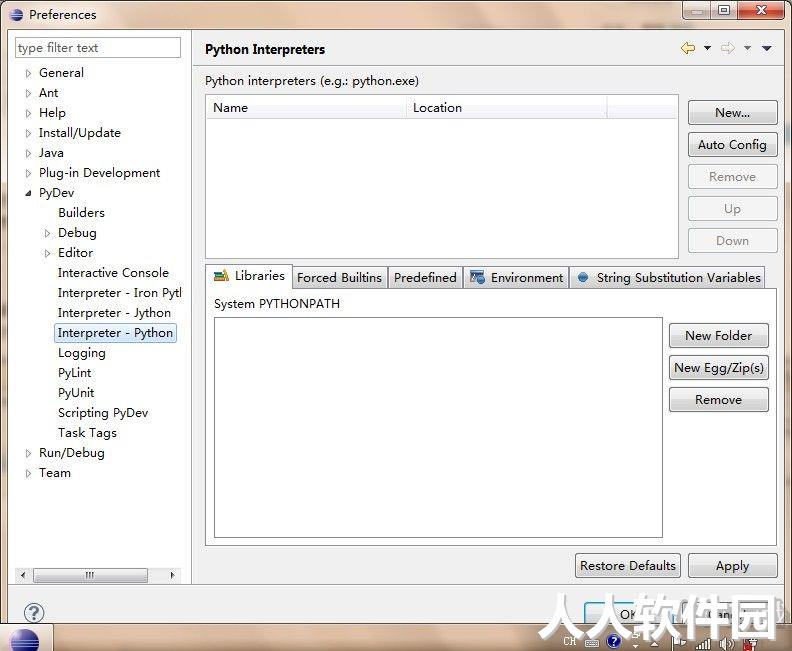Click the volume speaker tray icon

point(726,643)
